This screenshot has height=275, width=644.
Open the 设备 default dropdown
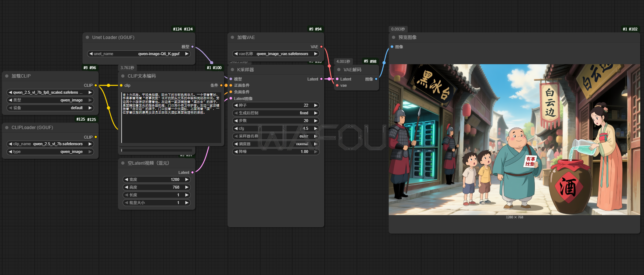coord(50,108)
